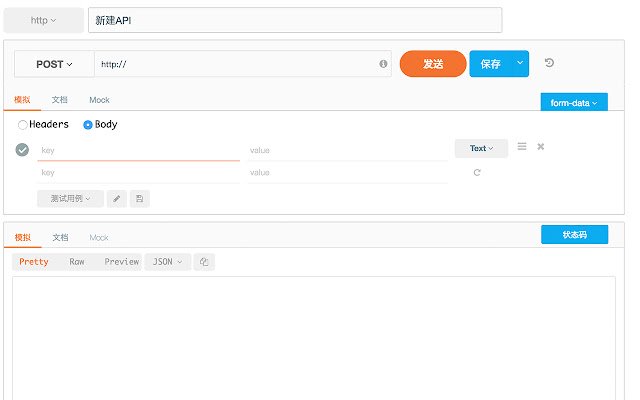This screenshot has height=400, width=640.
Task: Click the orange 发送 button
Action: [x=433, y=64]
